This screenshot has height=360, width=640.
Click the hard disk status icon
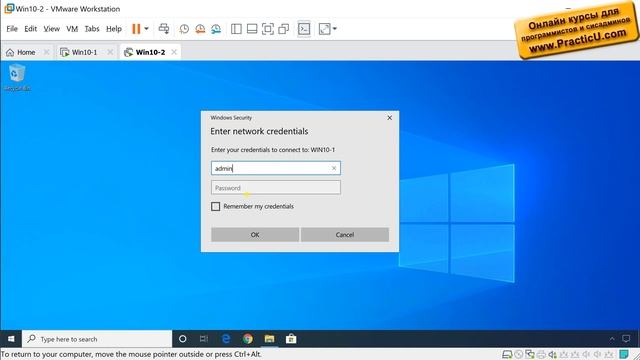pyautogui.click(x=507, y=354)
